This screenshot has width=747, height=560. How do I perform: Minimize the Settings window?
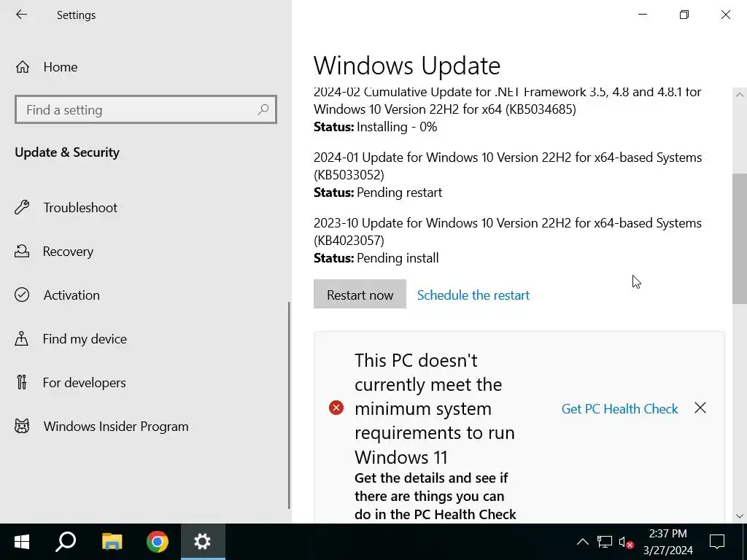click(x=643, y=15)
